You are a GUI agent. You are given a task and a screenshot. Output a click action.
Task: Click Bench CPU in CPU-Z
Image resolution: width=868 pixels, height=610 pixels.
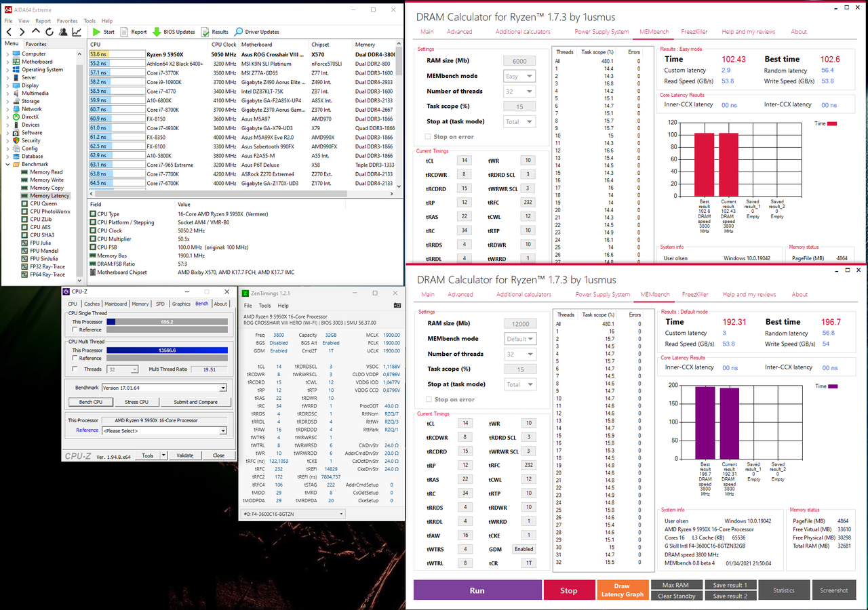90,402
